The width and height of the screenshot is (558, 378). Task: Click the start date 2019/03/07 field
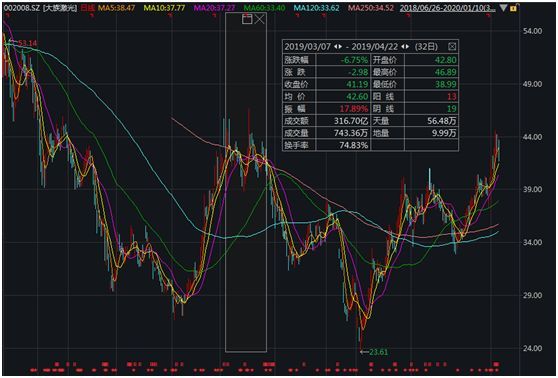pyautogui.click(x=308, y=47)
